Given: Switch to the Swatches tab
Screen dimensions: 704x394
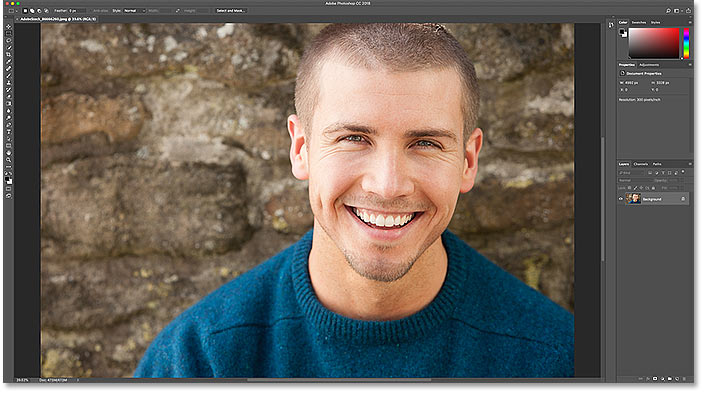Looking at the screenshot, I should [x=638, y=22].
